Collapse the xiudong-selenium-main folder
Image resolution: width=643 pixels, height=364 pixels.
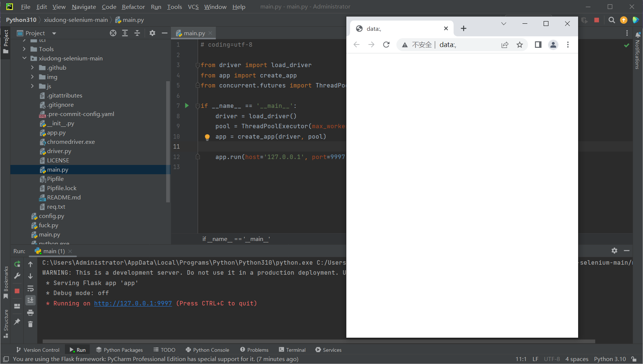[24, 58]
